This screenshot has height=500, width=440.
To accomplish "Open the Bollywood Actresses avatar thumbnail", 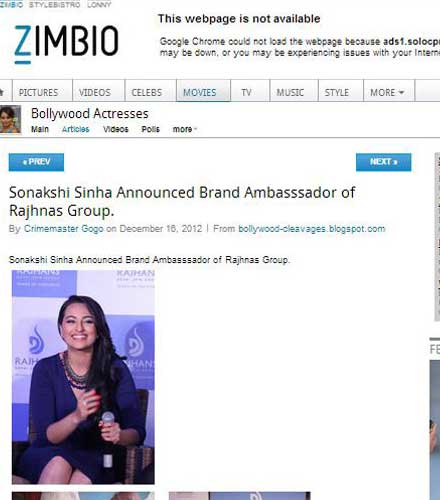I will click(x=10, y=120).
